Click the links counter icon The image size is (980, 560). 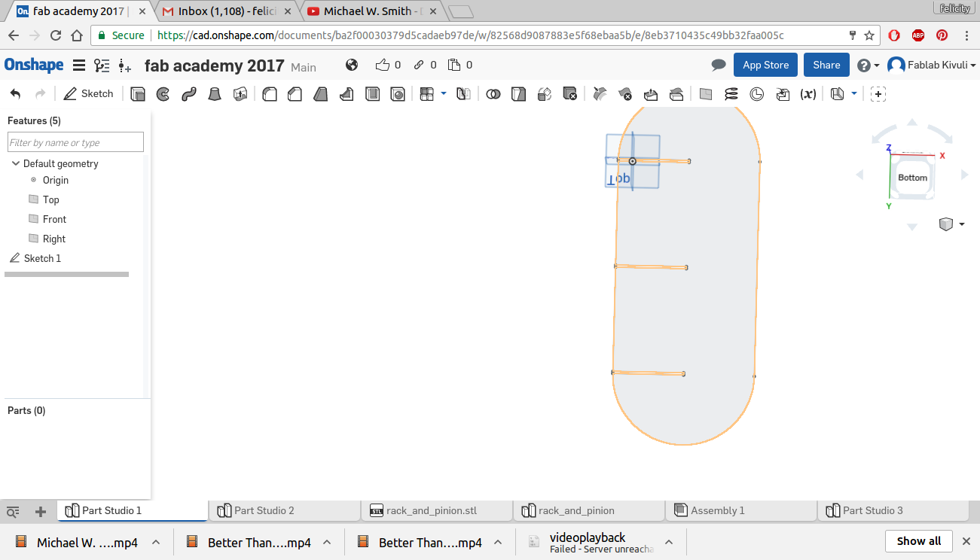point(425,65)
